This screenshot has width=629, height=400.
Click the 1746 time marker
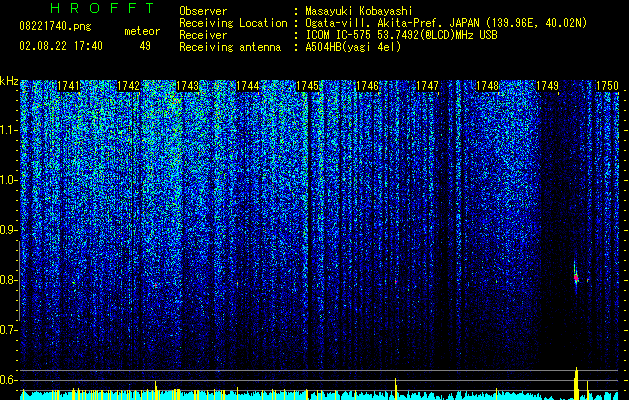(367, 86)
